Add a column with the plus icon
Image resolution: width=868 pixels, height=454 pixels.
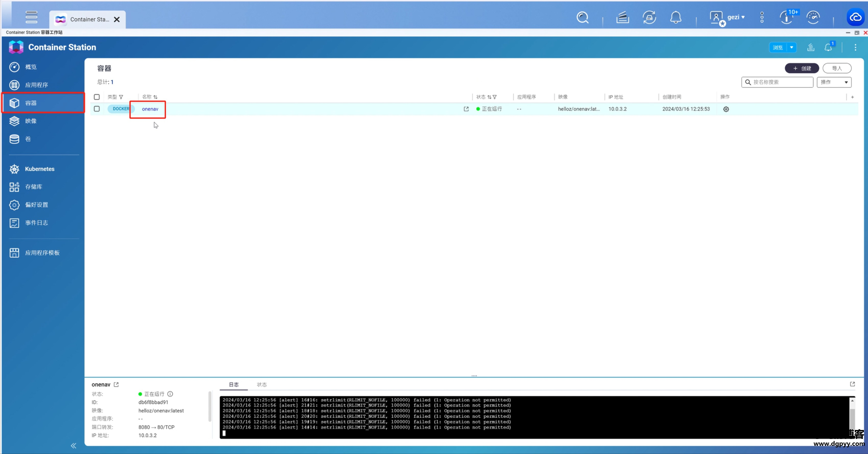[x=852, y=97]
